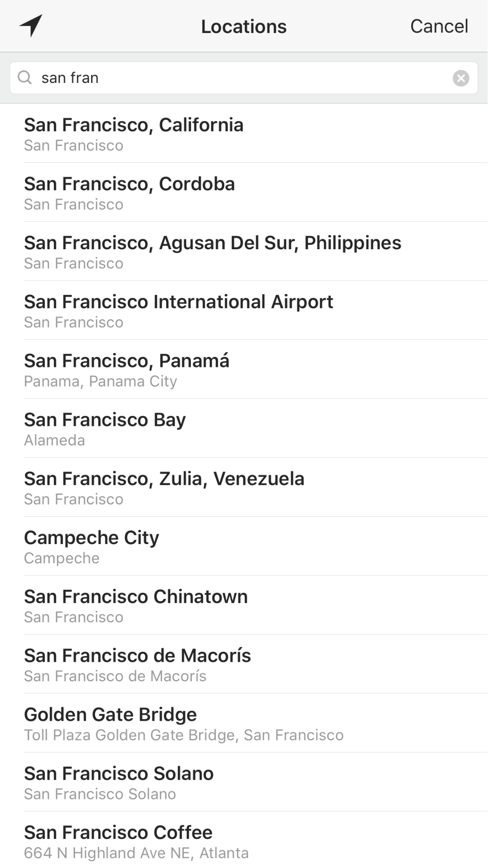This screenshot has height=868, width=488.
Task: Tap the Locations header title
Action: [244, 26]
